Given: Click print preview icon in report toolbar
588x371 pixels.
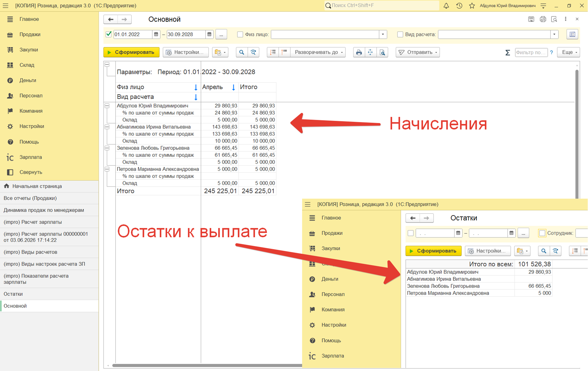Looking at the screenshot, I should 382,52.
